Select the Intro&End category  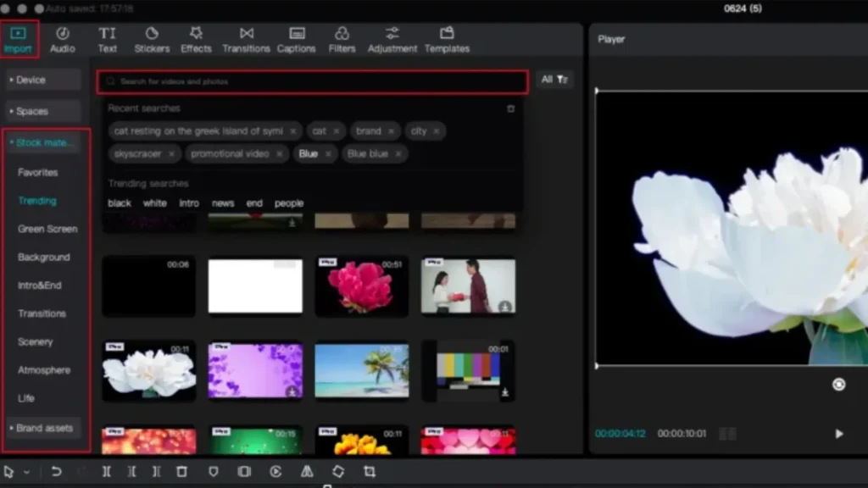tap(39, 286)
